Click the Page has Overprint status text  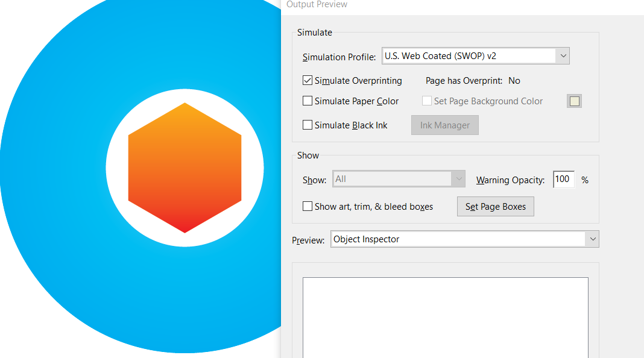472,81
